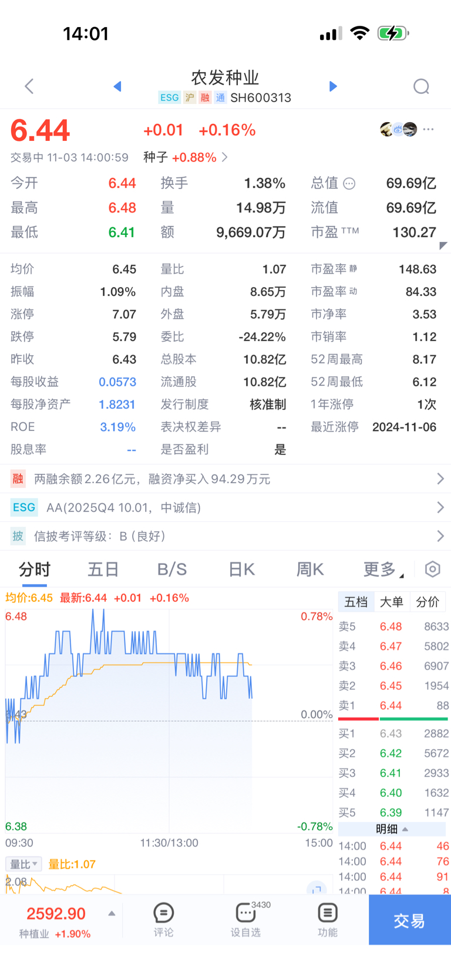Tap the 买1 price 6.43 row
Image resolution: width=451 pixels, height=980 pixels.
pos(393,733)
